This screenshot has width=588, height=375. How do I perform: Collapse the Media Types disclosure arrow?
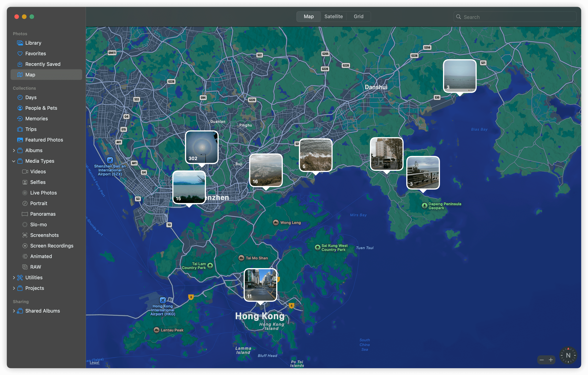point(14,161)
